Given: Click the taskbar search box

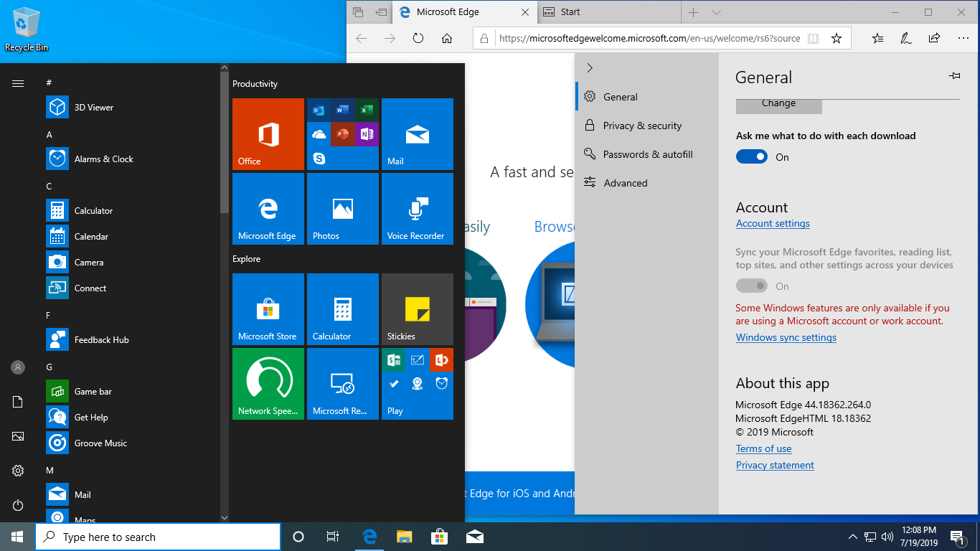Looking at the screenshot, I should click(x=158, y=537).
